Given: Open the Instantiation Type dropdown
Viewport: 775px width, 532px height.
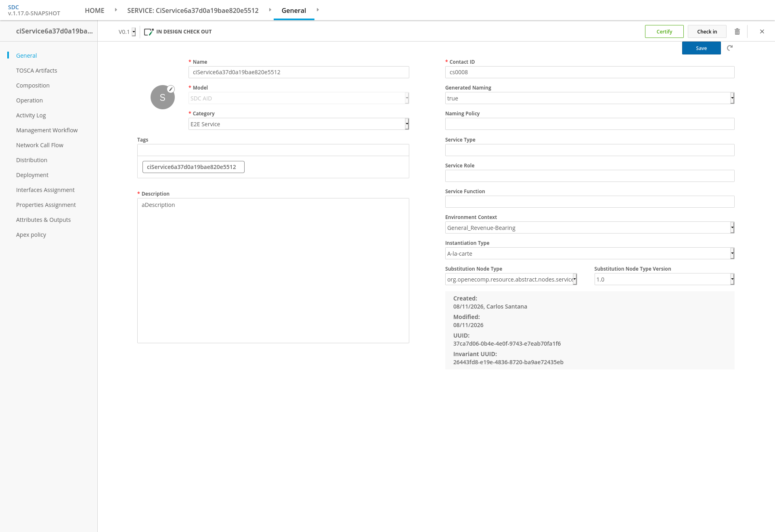Looking at the screenshot, I should (x=590, y=253).
